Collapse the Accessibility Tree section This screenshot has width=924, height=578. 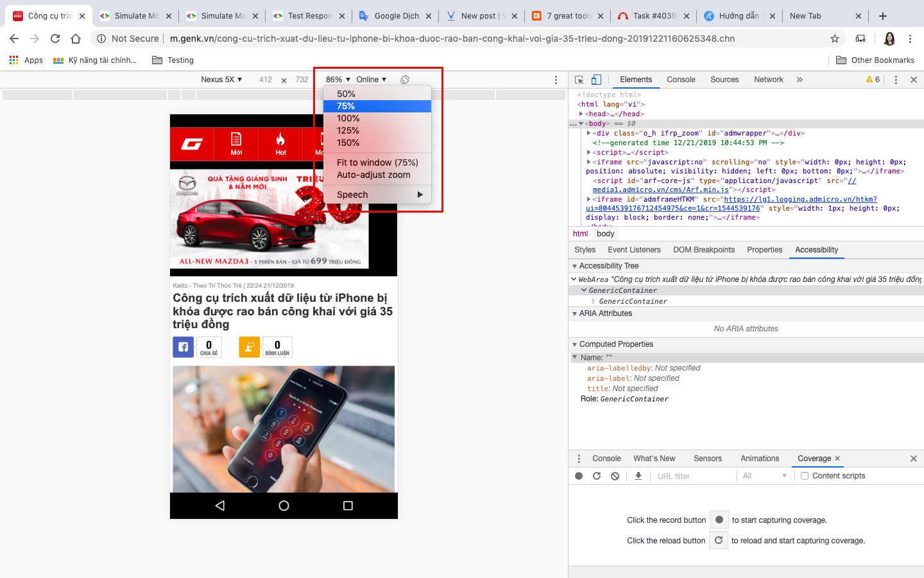tap(575, 266)
